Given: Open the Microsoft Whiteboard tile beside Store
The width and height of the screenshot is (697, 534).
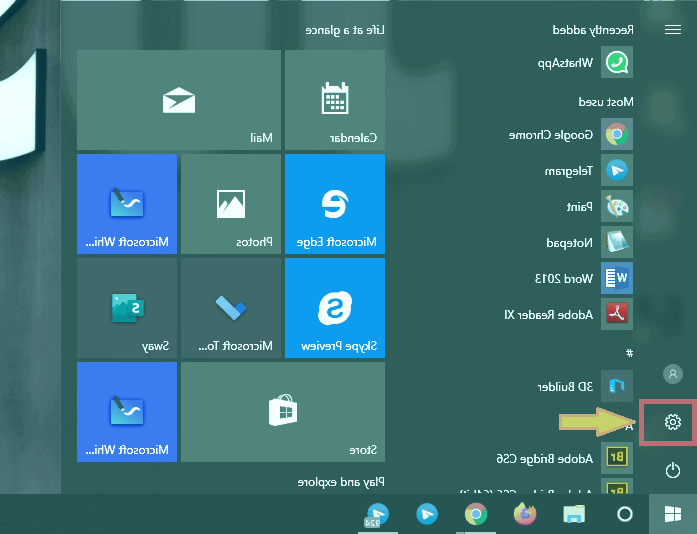Looking at the screenshot, I should (127, 412).
